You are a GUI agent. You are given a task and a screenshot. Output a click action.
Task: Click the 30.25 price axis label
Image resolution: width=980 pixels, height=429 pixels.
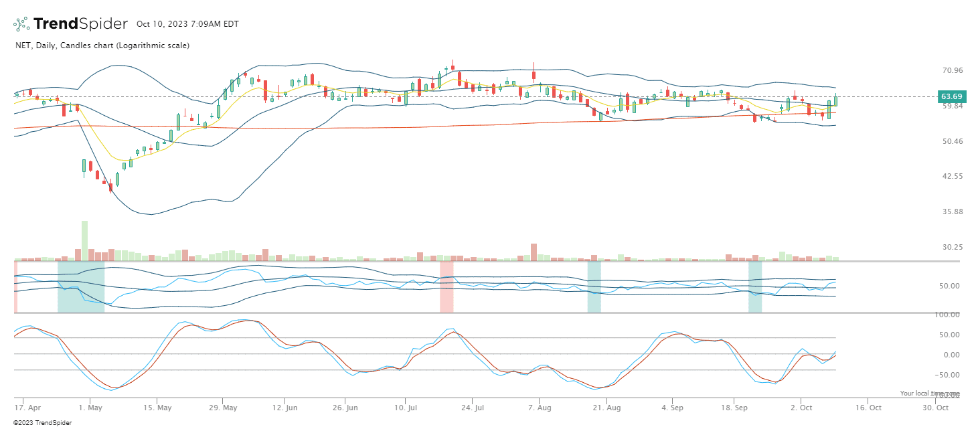pyautogui.click(x=952, y=247)
